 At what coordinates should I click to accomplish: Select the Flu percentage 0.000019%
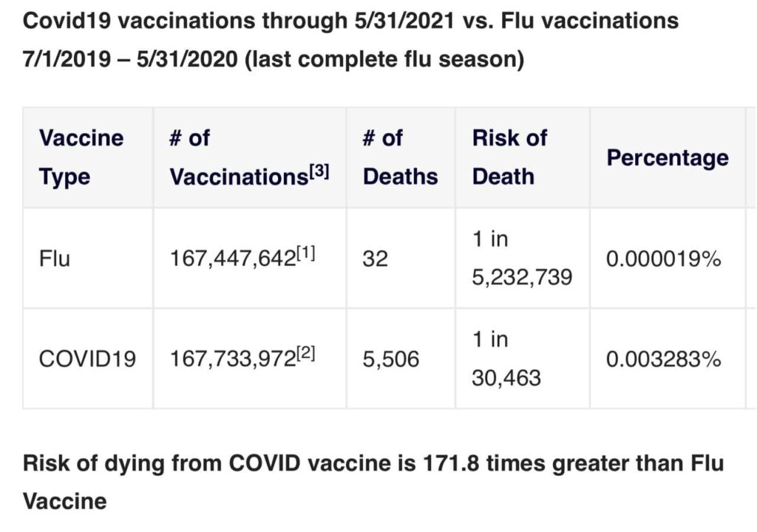tap(663, 259)
